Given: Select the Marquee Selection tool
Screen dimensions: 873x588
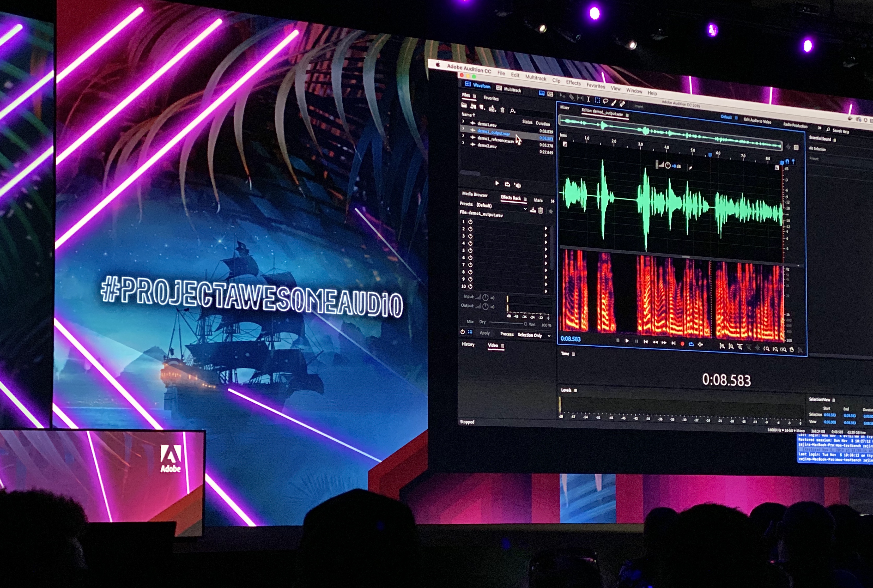Looking at the screenshot, I should [x=597, y=100].
